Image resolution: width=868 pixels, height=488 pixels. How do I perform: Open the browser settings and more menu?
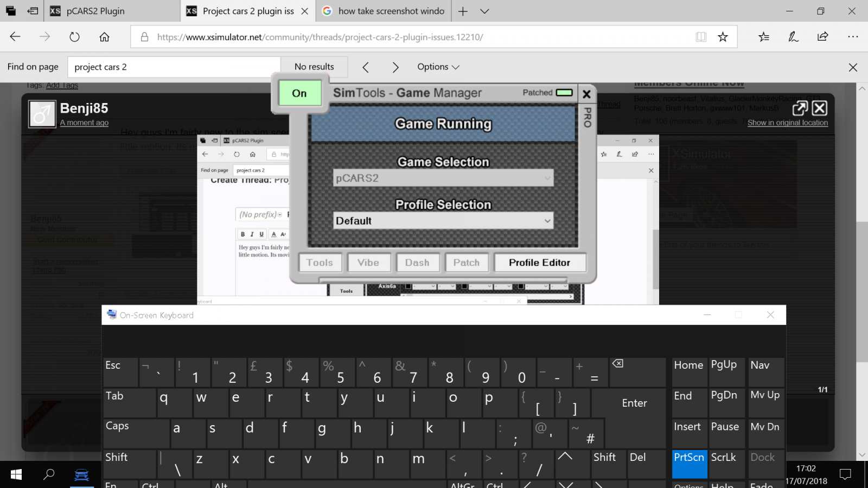(x=853, y=37)
